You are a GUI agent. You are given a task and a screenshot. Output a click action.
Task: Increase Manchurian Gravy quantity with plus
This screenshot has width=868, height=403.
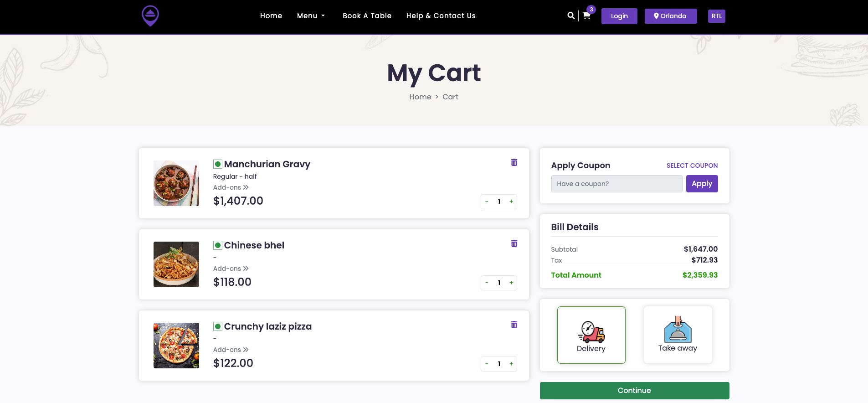pos(511,201)
